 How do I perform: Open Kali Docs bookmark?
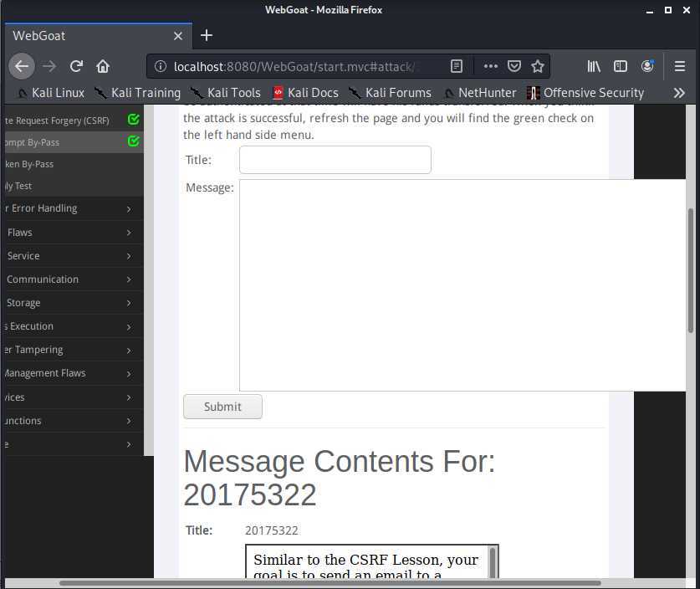point(305,93)
